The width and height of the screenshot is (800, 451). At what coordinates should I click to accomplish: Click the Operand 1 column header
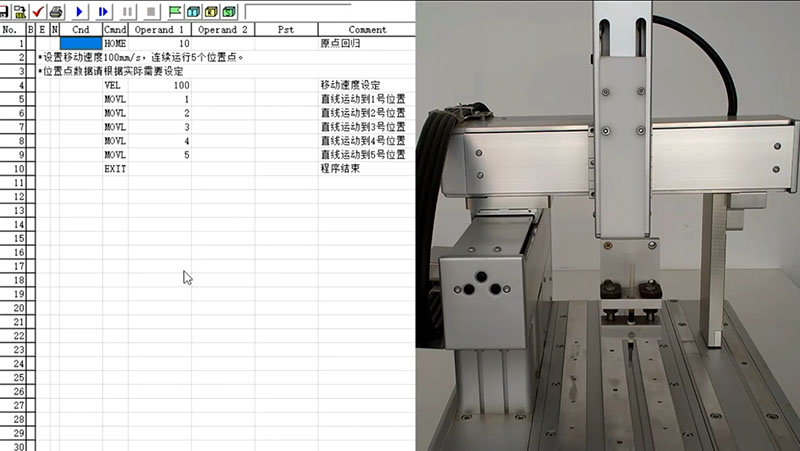click(x=159, y=30)
